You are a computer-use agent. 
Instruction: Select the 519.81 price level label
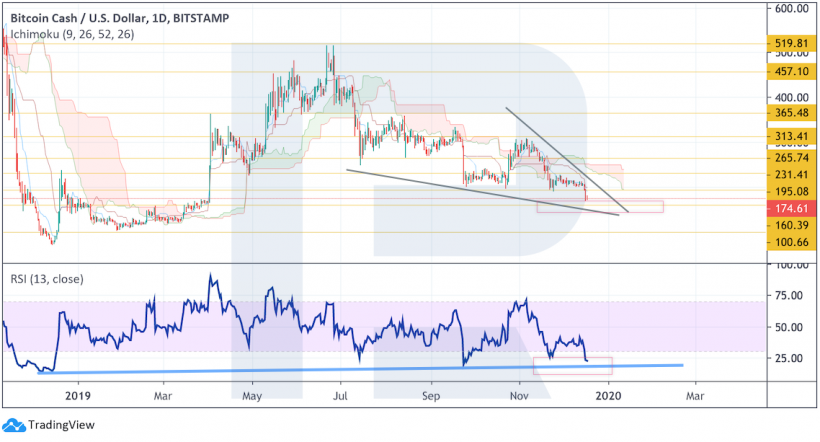click(x=791, y=43)
